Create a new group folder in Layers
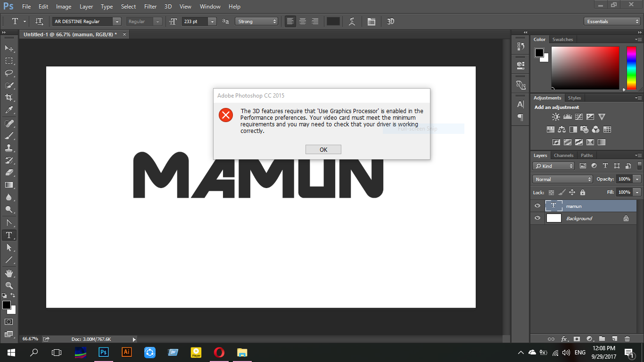 coord(602,338)
